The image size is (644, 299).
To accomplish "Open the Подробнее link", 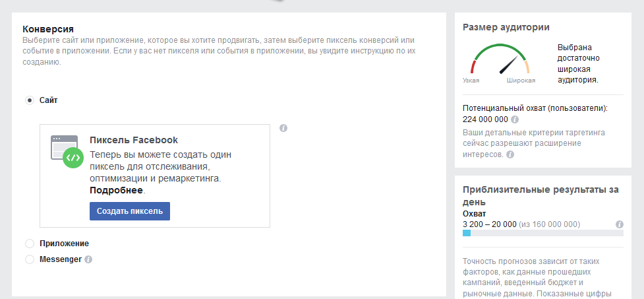I will pos(117,190).
